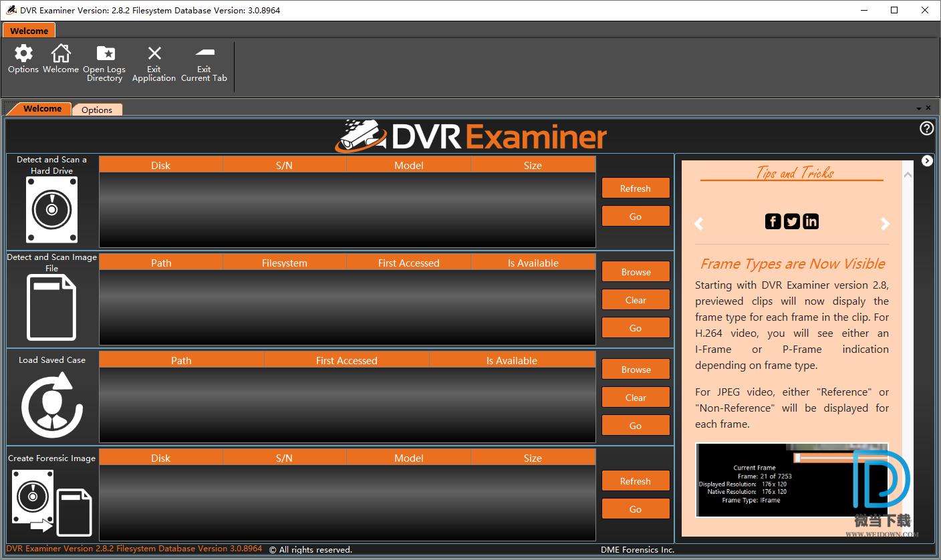Show previous tip with left arrow

[x=699, y=224]
